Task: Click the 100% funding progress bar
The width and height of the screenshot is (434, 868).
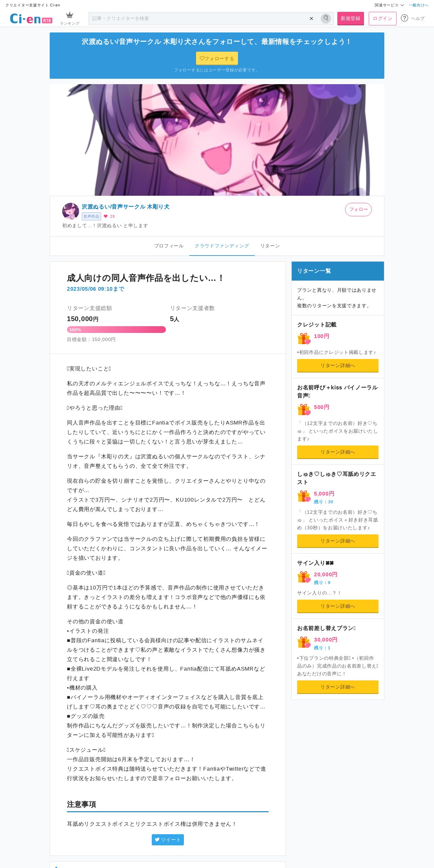Action: point(116,330)
